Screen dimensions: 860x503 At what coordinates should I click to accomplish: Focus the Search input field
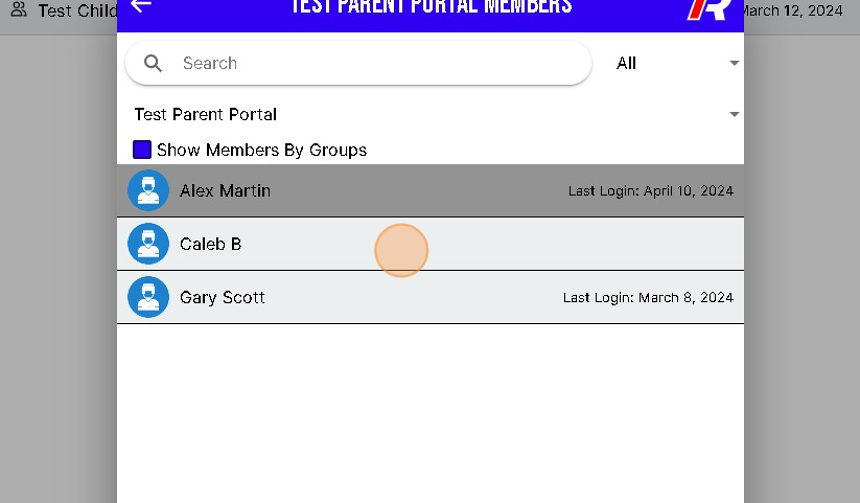click(380, 63)
